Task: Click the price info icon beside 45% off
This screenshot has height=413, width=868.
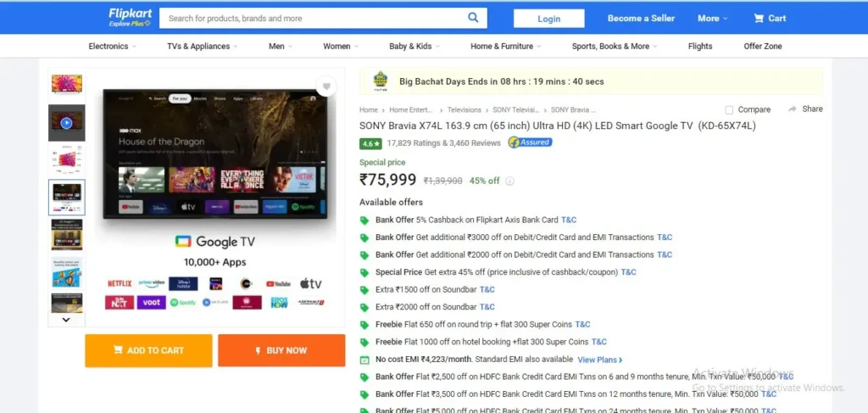Action: [x=509, y=181]
